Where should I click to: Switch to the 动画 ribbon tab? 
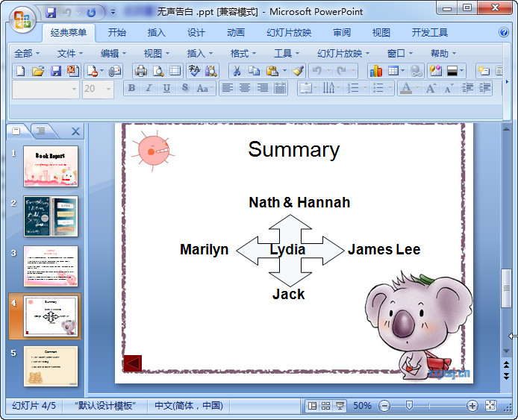point(236,32)
